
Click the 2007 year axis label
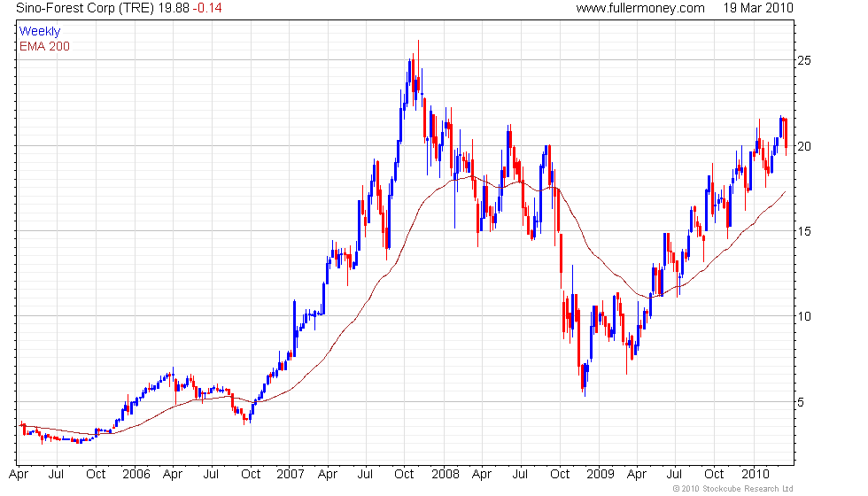[291, 474]
